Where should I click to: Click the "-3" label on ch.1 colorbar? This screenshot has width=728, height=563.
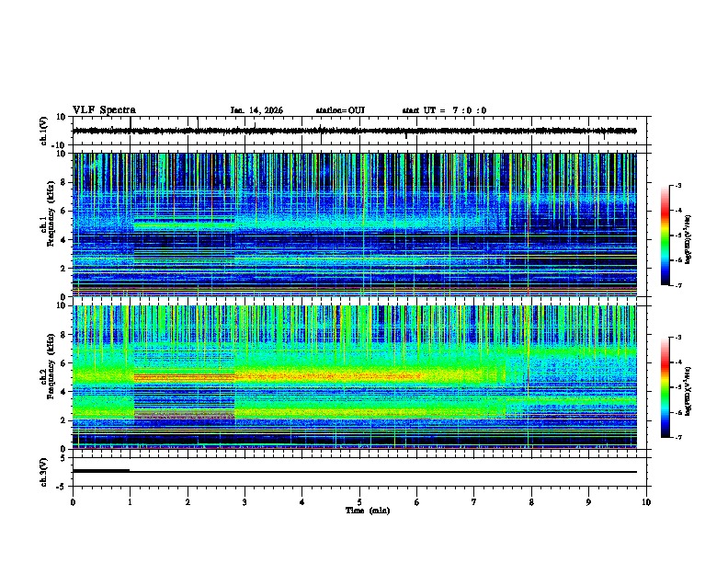click(x=677, y=185)
